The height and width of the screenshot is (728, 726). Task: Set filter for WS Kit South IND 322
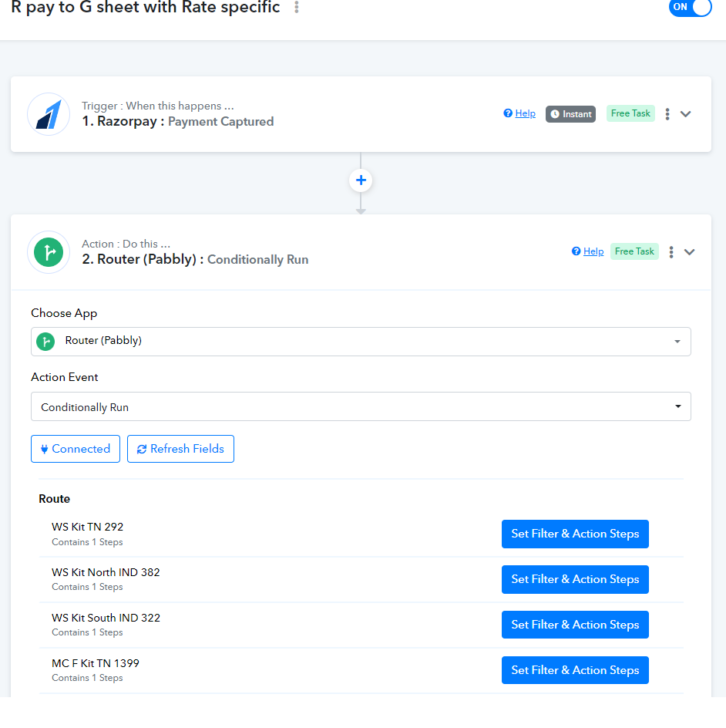[575, 625]
